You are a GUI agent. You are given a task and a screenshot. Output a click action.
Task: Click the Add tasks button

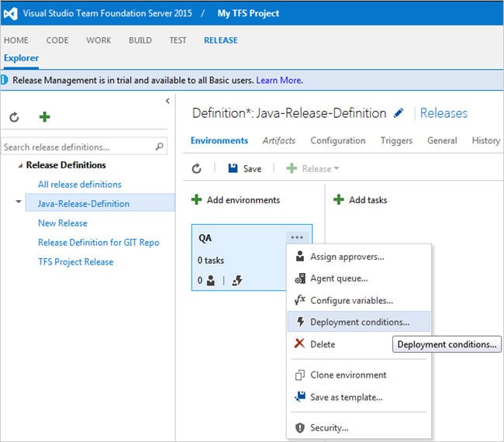360,199
